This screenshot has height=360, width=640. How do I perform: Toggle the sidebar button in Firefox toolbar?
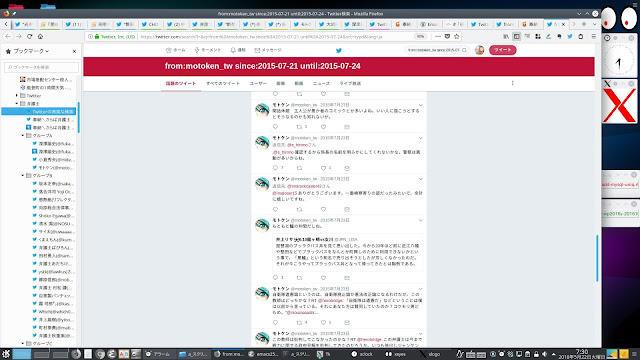516,36
